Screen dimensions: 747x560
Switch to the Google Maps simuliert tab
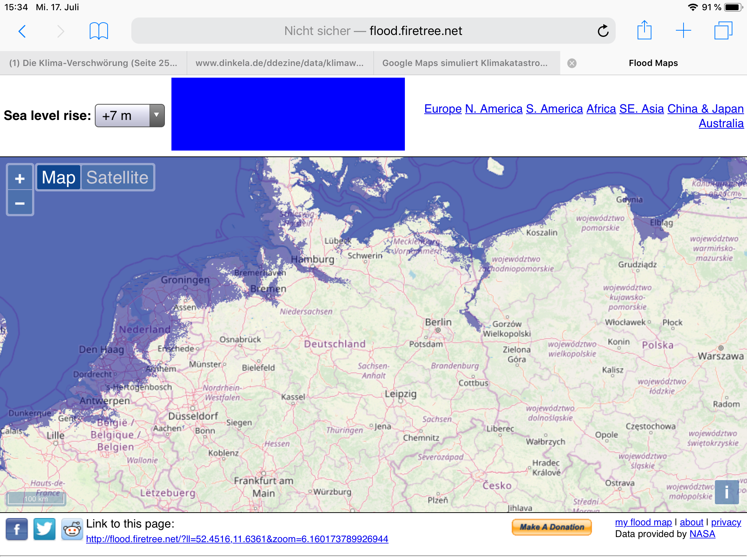coord(465,63)
